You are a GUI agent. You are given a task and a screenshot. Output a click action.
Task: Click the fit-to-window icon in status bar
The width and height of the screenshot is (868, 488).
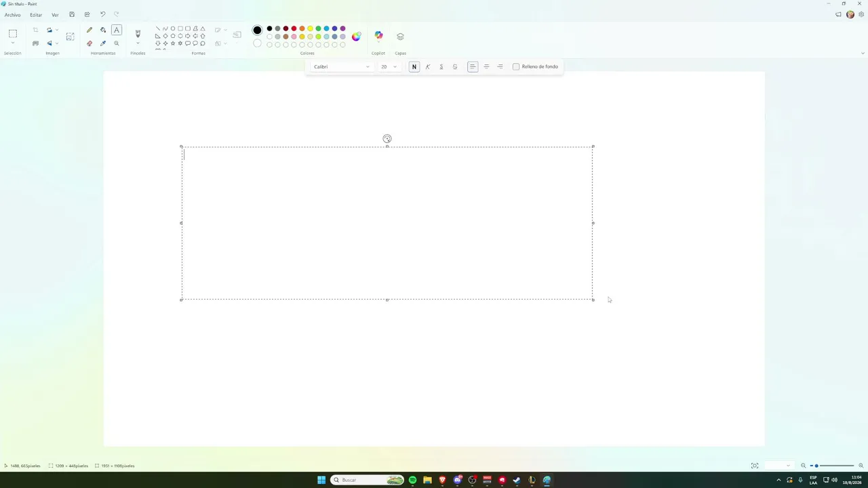[x=755, y=466]
